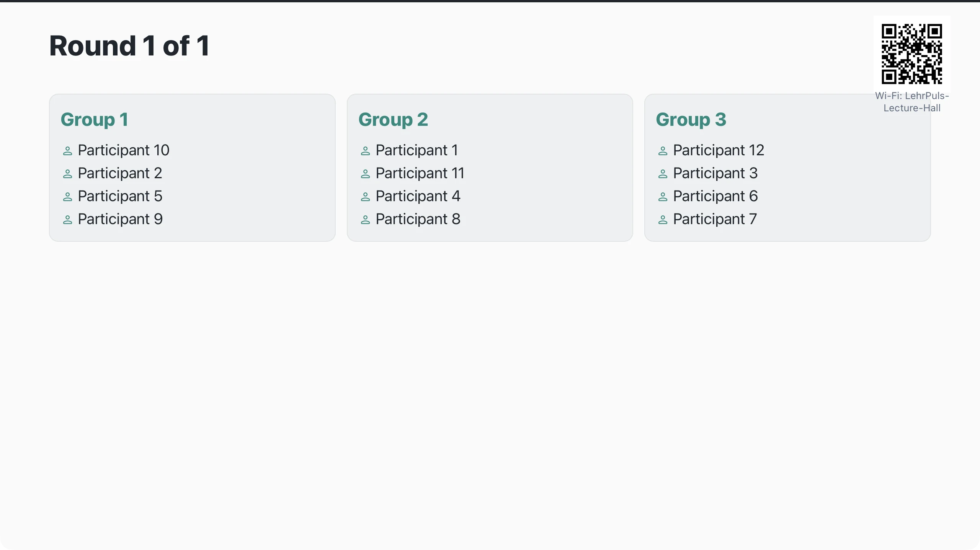Click the name Participant 5
Image resolution: width=980 pixels, height=550 pixels.
120,196
